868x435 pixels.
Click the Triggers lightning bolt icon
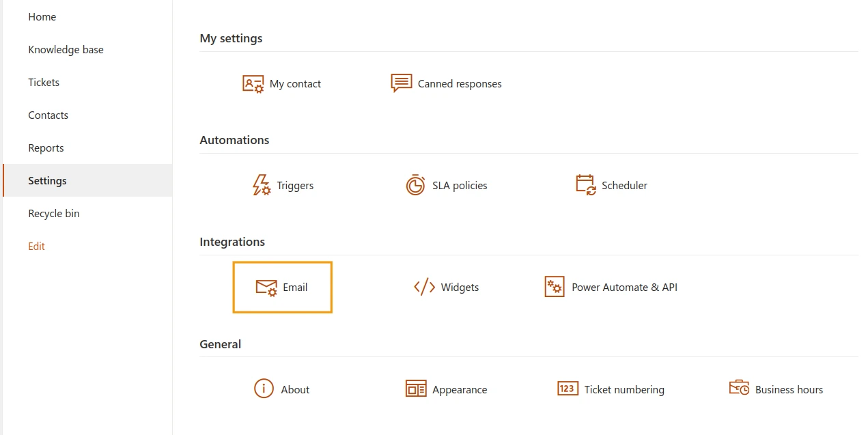[x=261, y=185]
